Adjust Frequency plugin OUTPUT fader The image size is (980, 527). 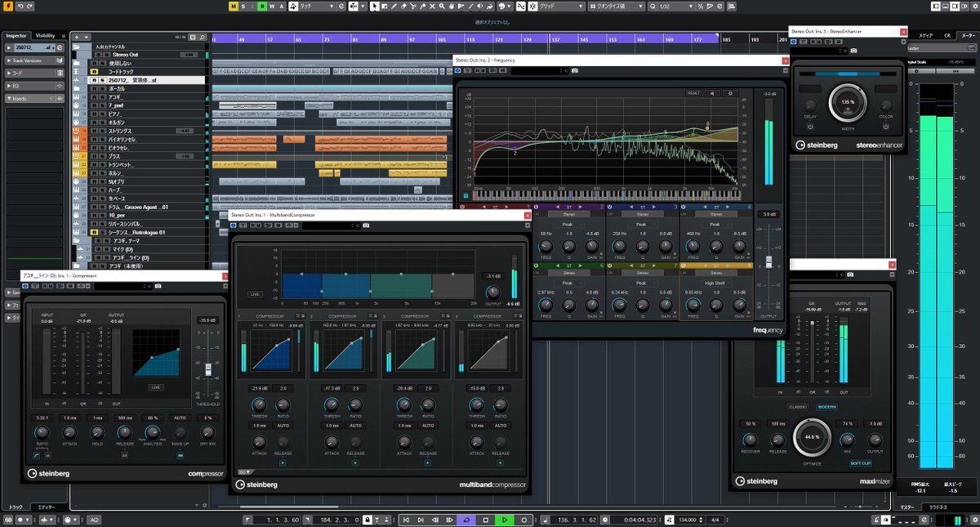(768, 261)
